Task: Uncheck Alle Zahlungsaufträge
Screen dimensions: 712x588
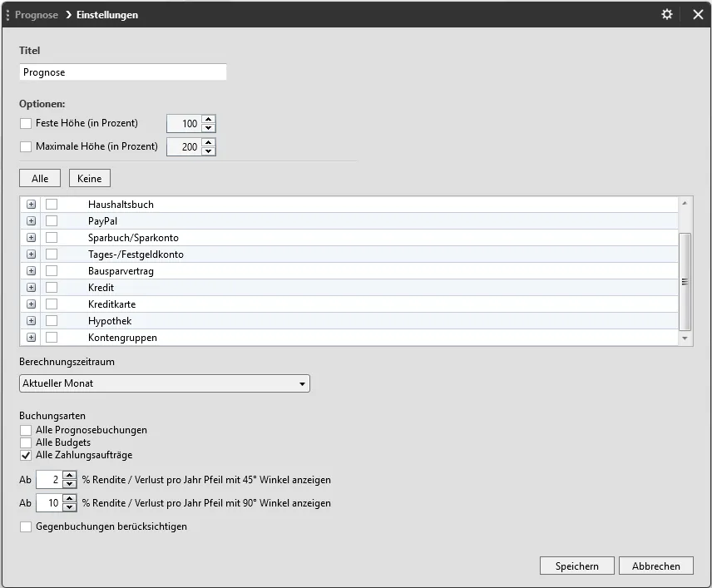Action: click(26, 455)
